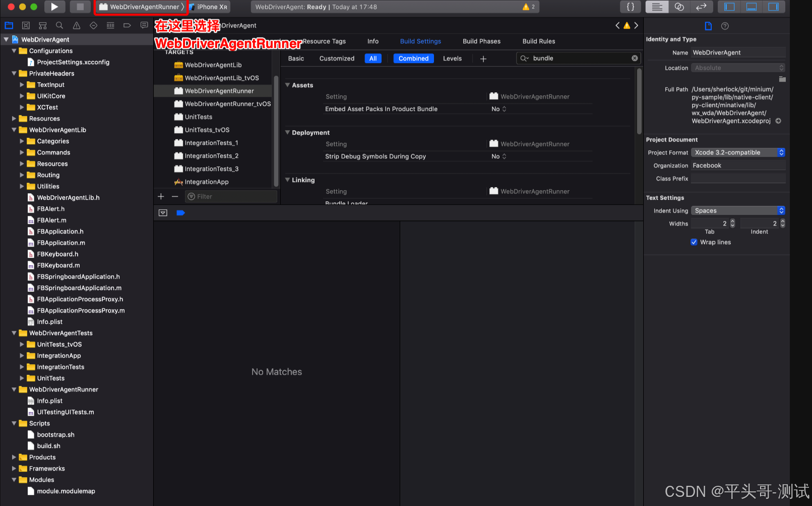
Task: Select the WebDriverAgentLib target
Action: coord(213,65)
